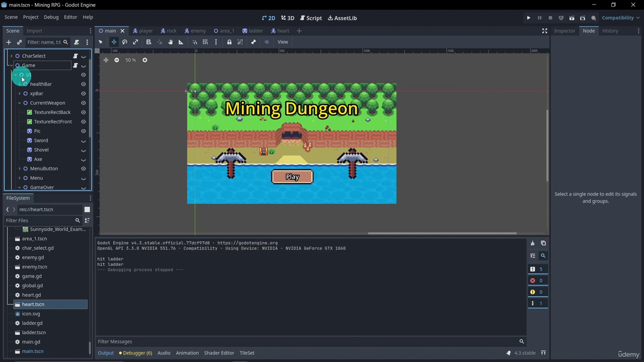This screenshot has height=362, width=644.
Task: Toggle grid snap
Action: 205,42
